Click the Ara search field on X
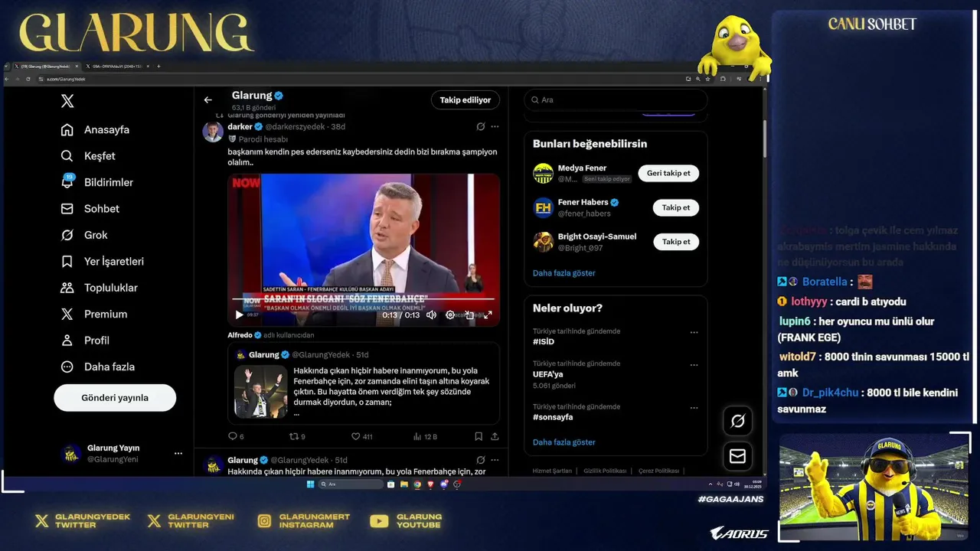The width and height of the screenshot is (980, 551). point(616,99)
